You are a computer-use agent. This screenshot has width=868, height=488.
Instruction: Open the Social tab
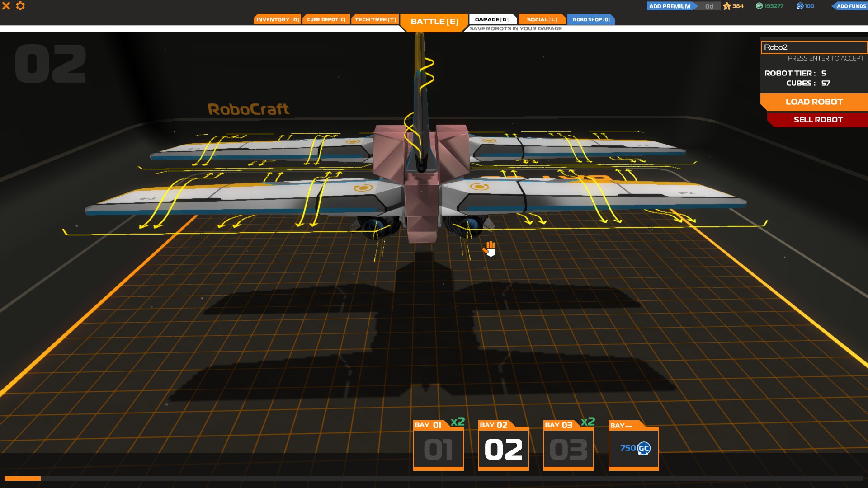(x=542, y=19)
